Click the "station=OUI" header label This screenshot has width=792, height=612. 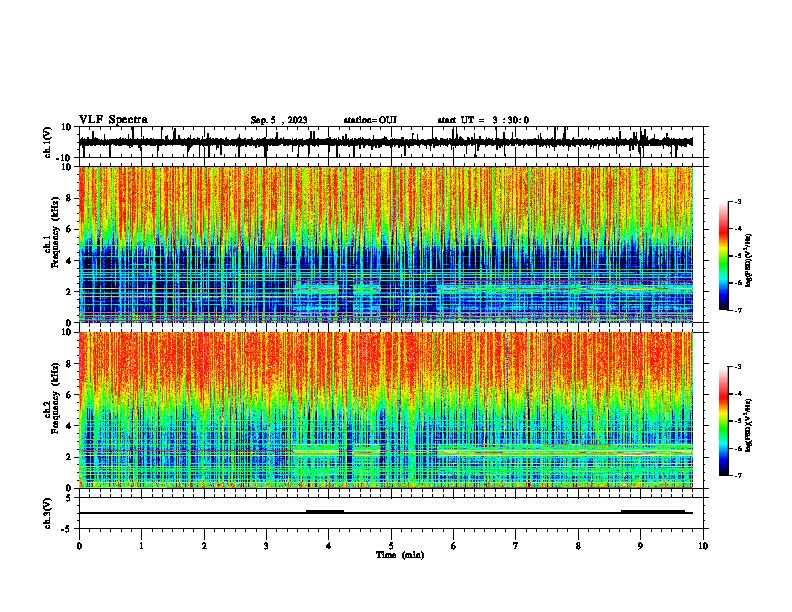[x=370, y=120]
